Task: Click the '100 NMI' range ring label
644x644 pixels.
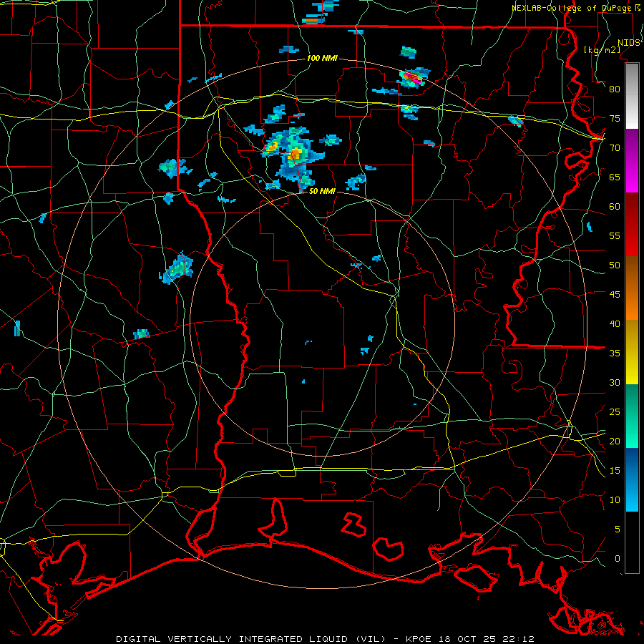Action: coord(322,59)
